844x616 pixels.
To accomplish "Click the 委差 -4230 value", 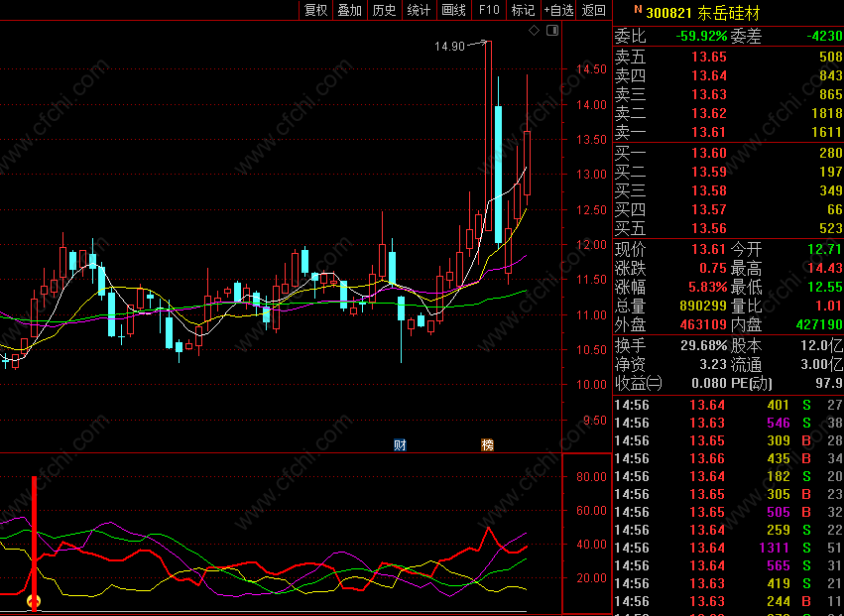I will [824, 36].
